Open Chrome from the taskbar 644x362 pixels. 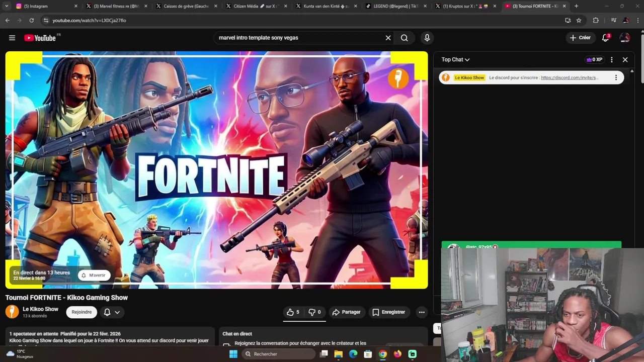tap(383, 354)
